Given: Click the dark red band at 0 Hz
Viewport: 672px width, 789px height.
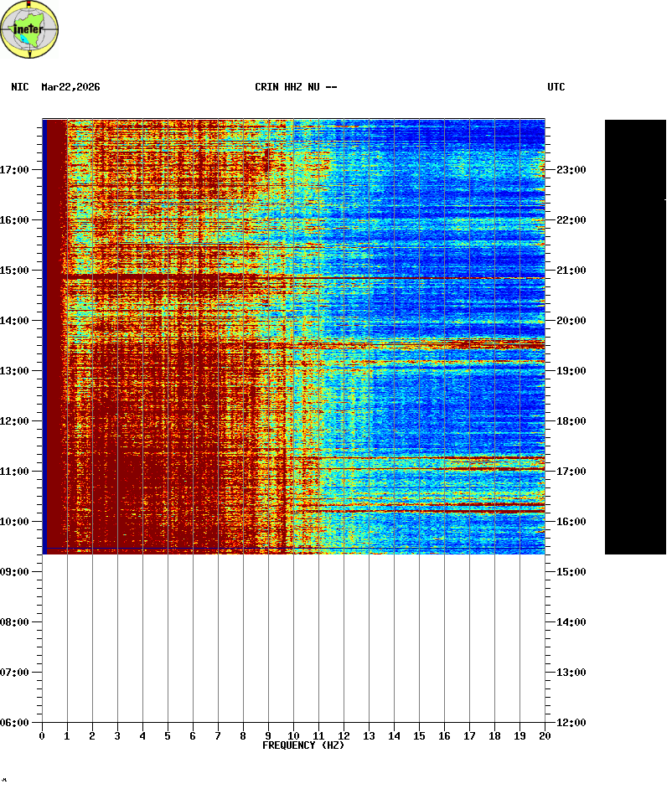Looking at the screenshot, I should 54,335.
